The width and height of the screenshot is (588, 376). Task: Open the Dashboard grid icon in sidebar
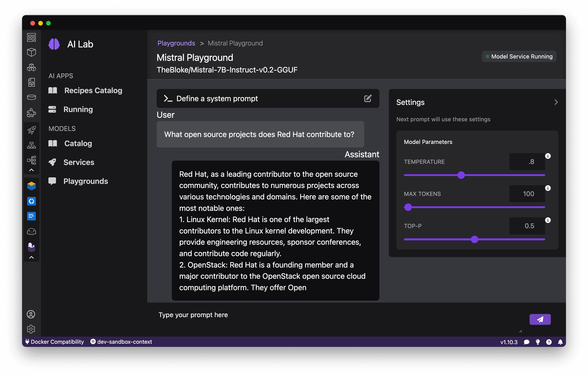coord(31,37)
